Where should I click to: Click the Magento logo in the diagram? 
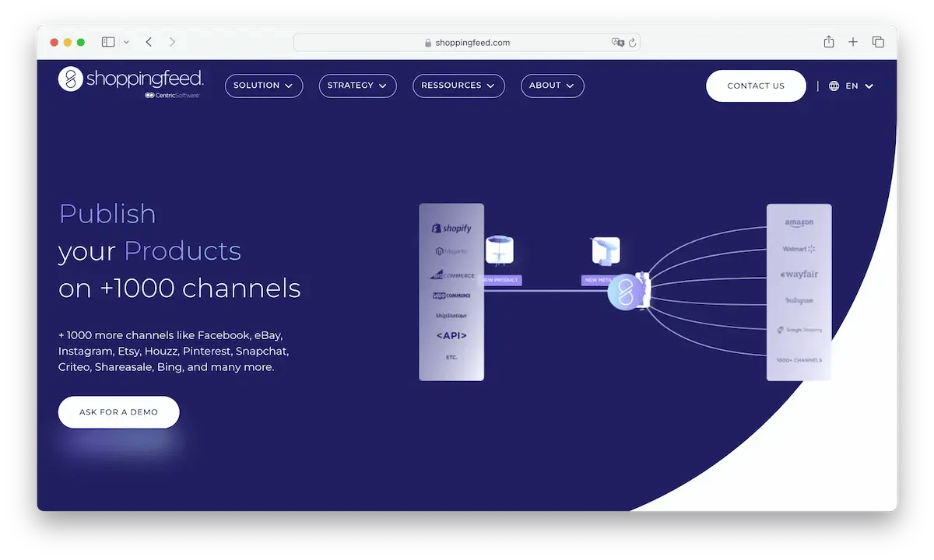coord(451,252)
